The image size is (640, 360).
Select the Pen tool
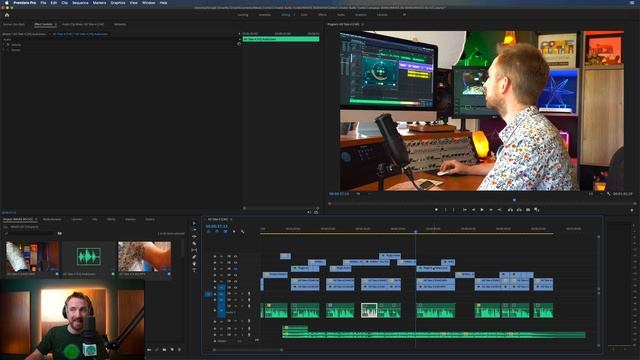coord(194,257)
